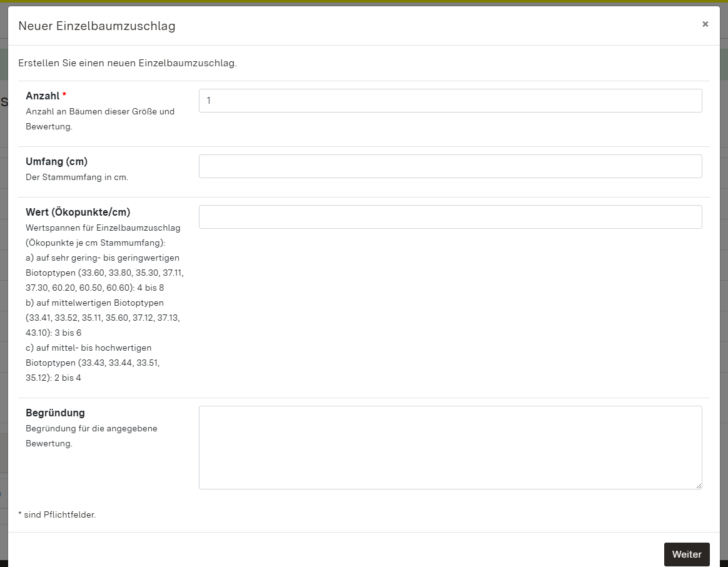Click the red asterisk beside Anzahl
The width and height of the screenshot is (728, 567).
pyautogui.click(x=64, y=95)
